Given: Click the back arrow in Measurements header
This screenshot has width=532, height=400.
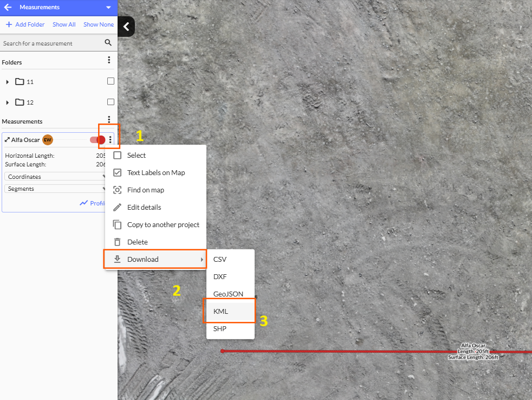Looking at the screenshot, I should tap(8, 8).
